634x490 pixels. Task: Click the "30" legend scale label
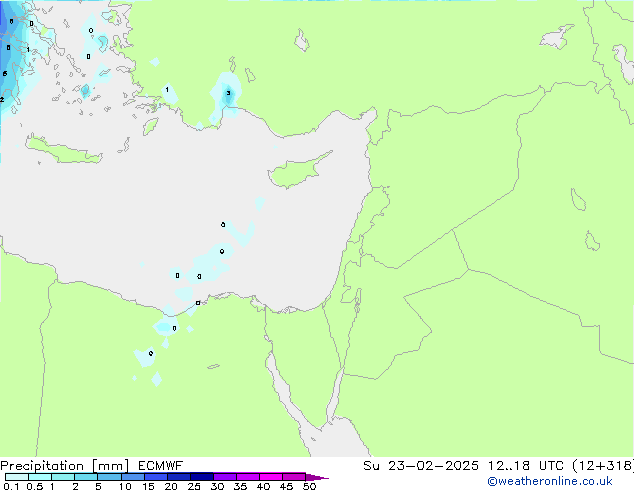tap(218, 486)
